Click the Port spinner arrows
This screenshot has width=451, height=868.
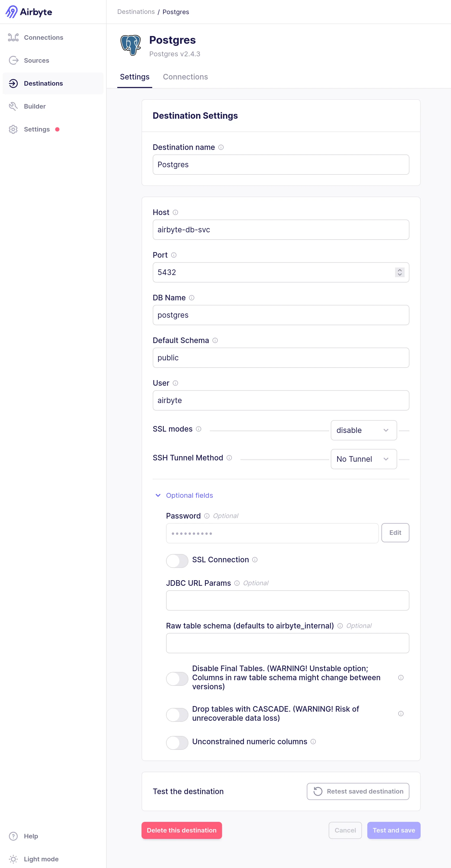click(x=400, y=272)
